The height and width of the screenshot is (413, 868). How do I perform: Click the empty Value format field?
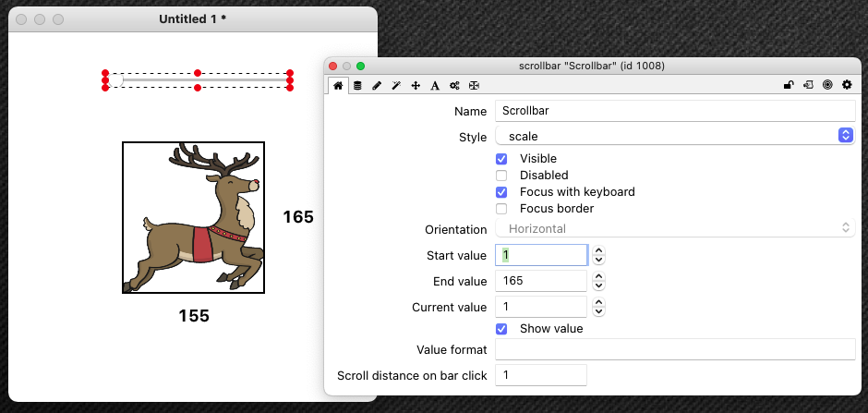coord(675,349)
